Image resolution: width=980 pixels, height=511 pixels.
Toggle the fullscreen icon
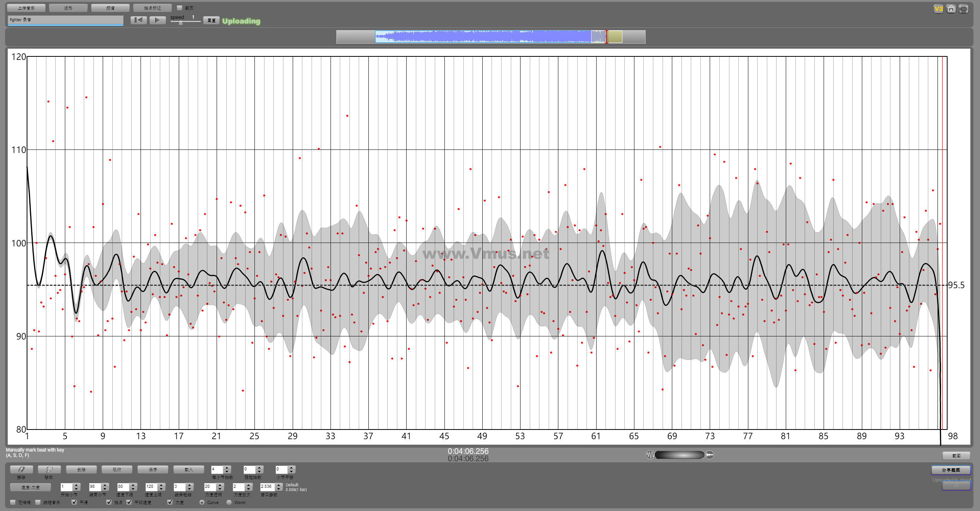[964, 8]
